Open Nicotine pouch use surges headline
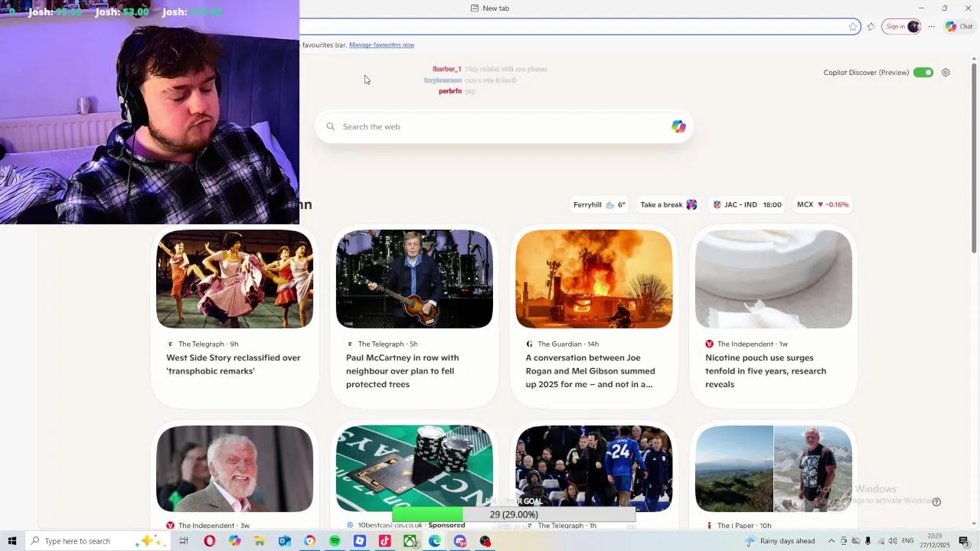 click(x=766, y=371)
